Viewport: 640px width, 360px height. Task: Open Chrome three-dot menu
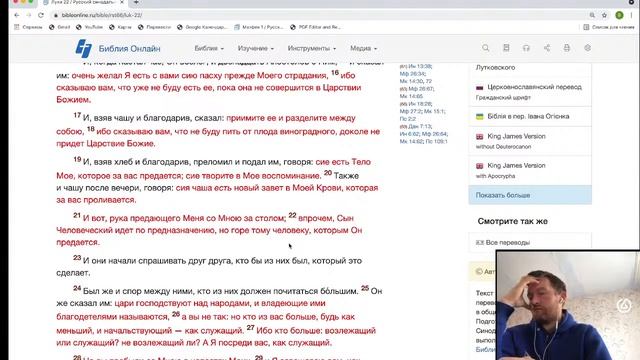(x=631, y=15)
